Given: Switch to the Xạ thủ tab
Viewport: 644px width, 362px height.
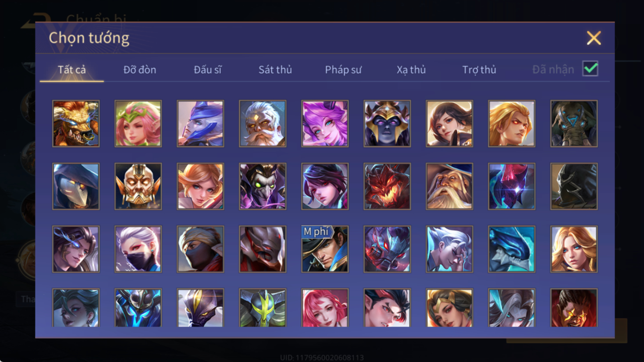Looking at the screenshot, I should coord(411,70).
